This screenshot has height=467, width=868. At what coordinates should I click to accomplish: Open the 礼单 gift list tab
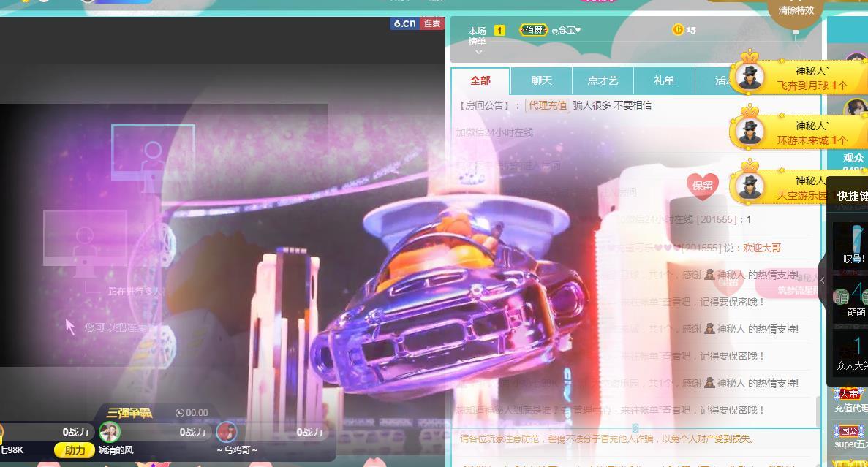[x=664, y=81]
